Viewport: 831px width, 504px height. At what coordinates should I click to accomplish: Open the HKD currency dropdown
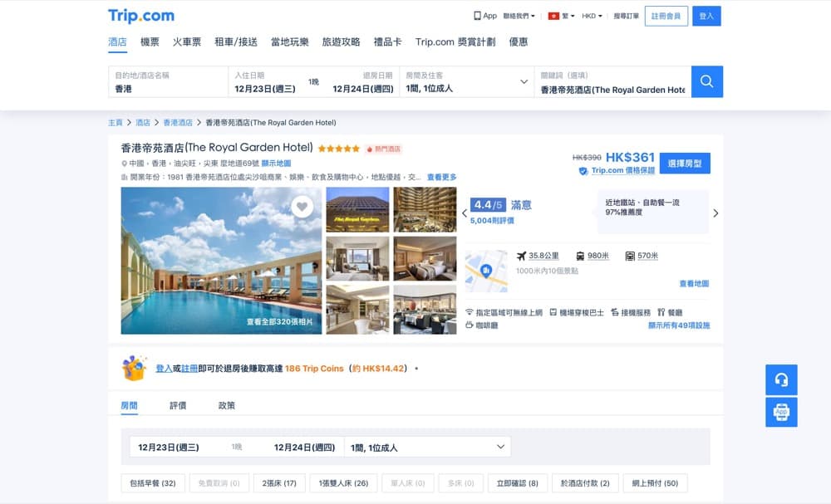click(592, 16)
